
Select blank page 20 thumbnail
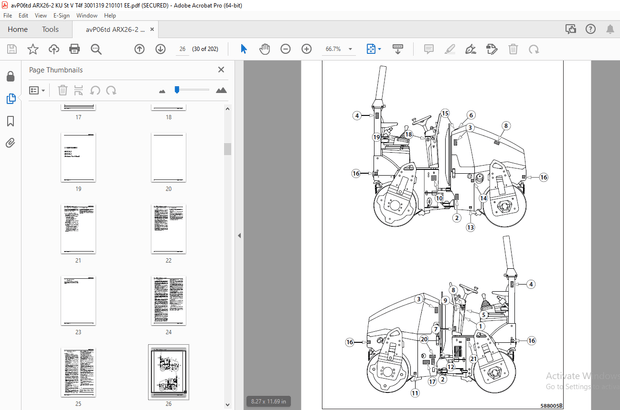click(168, 157)
